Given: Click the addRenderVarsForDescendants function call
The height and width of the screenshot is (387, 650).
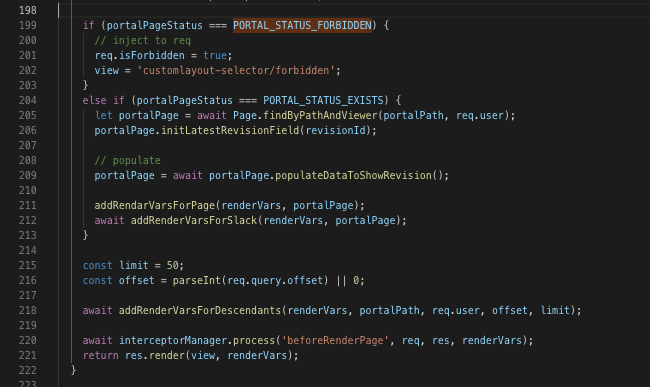Looking at the screenshot, I should [200, 310].
